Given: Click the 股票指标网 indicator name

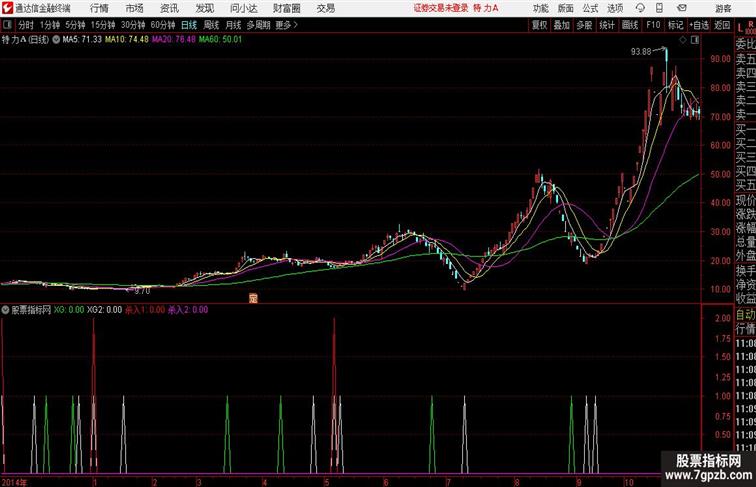Looking at the screenshot, I should (x=31, y=310).
